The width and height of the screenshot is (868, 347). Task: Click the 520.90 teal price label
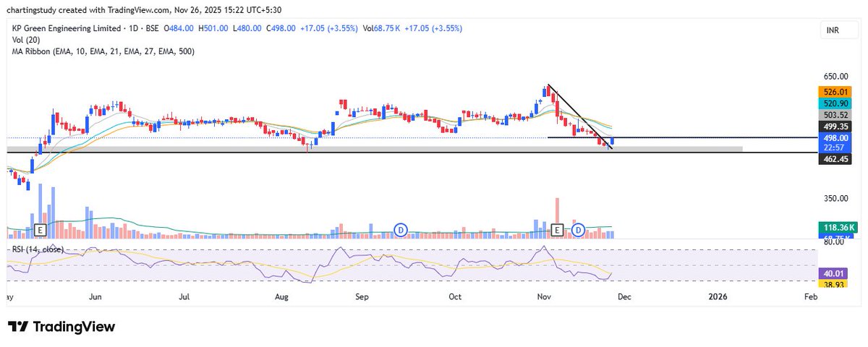833,103
